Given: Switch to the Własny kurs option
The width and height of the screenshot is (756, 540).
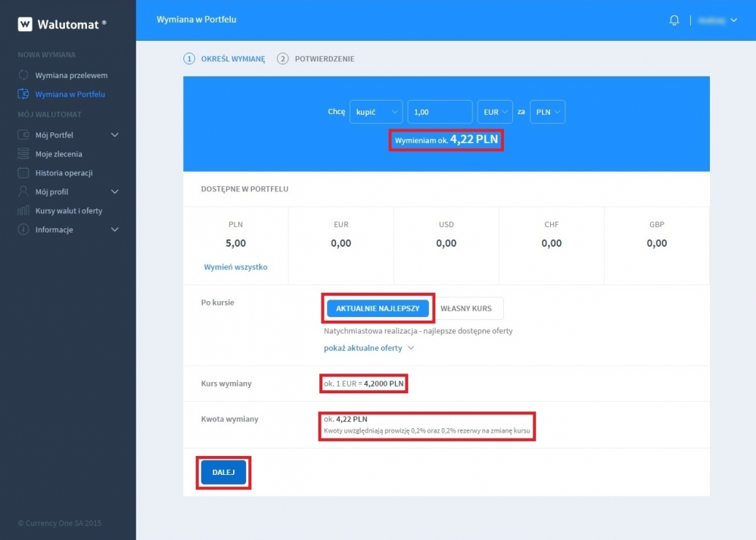Looking at the screenshot, I should click(x=466, y=309).
